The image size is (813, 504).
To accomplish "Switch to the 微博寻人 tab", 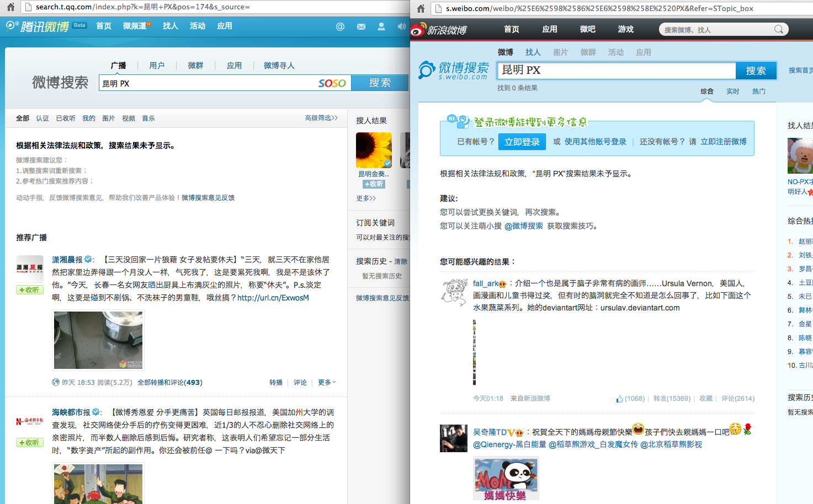I will 279,66.
